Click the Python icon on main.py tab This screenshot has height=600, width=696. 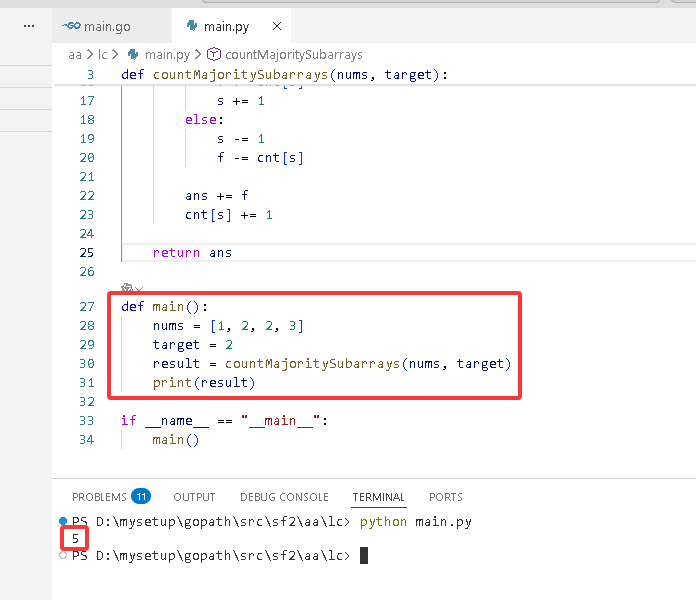pos(192,26)
